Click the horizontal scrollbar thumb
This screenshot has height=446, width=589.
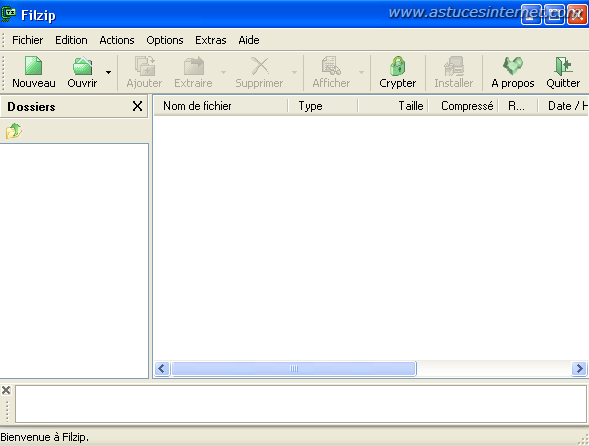click(294, 369)
